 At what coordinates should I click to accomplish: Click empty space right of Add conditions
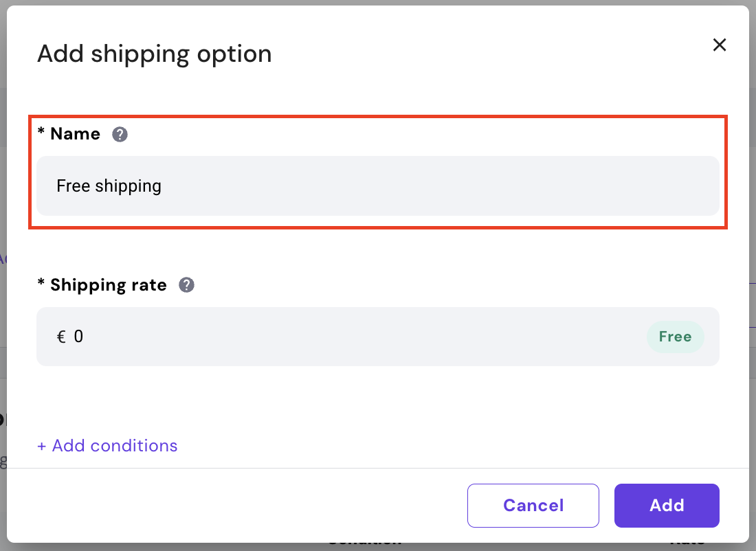click(447, 446)
